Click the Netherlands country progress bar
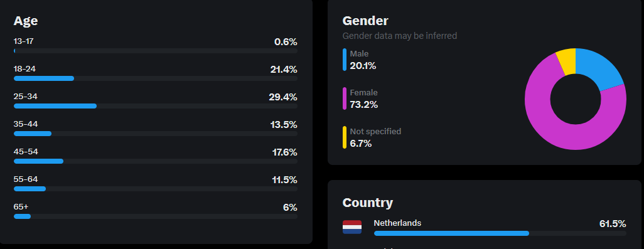The image size is (644, 249). pos(500,233)
